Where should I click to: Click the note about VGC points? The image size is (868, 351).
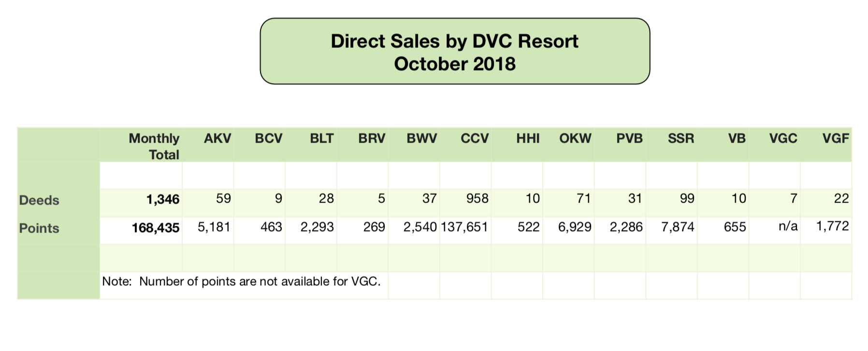(x=241, y=281)
